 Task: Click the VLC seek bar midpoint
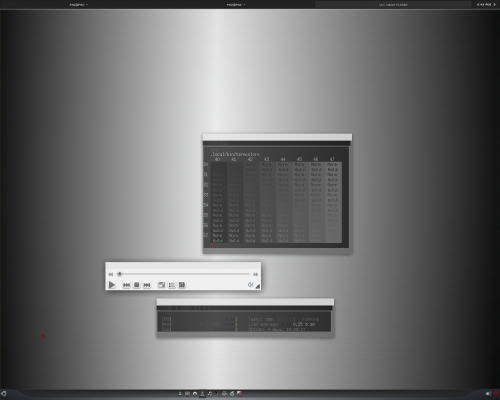184,274
